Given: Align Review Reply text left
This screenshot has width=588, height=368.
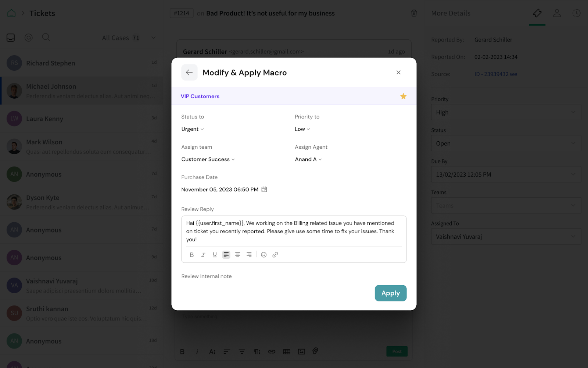Looking at the screenshot, I should [x=226, y=255].
